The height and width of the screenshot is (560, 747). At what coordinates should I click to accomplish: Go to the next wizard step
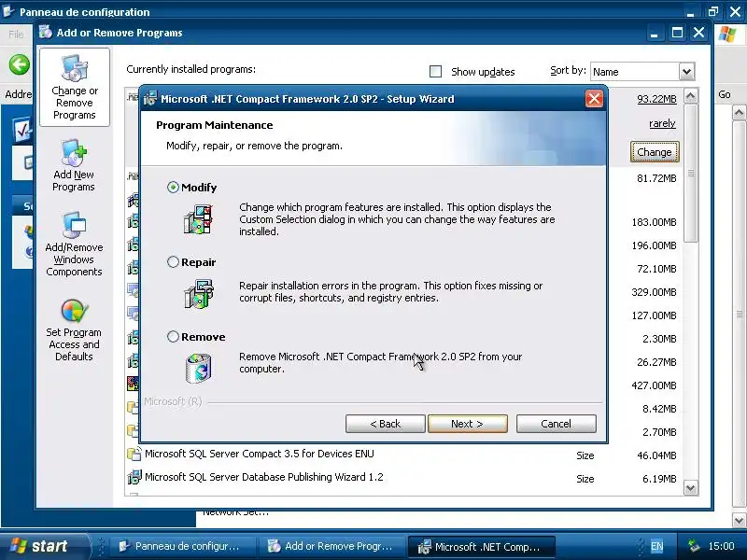point(468,424)
